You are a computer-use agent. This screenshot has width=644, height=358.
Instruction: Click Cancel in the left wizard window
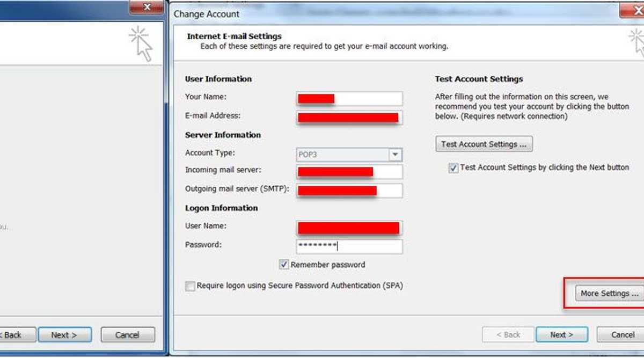pos(127,334)
